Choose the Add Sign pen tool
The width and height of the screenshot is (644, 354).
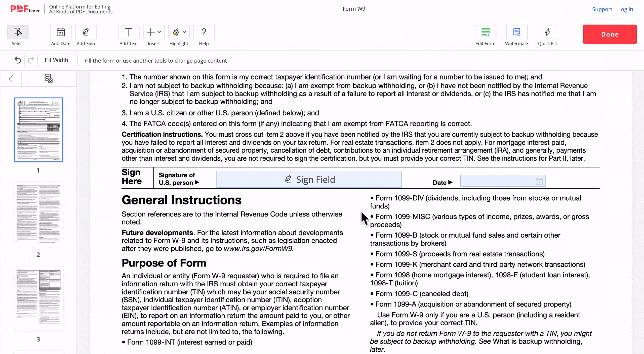point(86,32)
